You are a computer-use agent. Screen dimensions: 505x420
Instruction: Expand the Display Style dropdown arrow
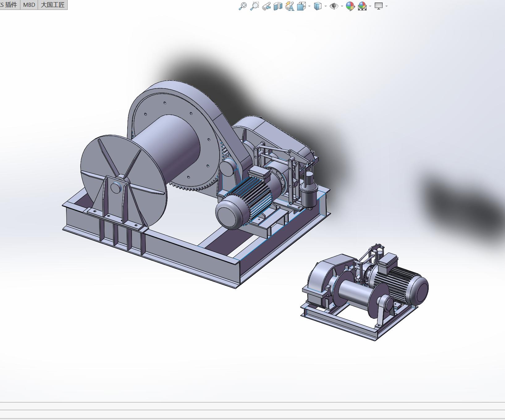tap(326, 6)
